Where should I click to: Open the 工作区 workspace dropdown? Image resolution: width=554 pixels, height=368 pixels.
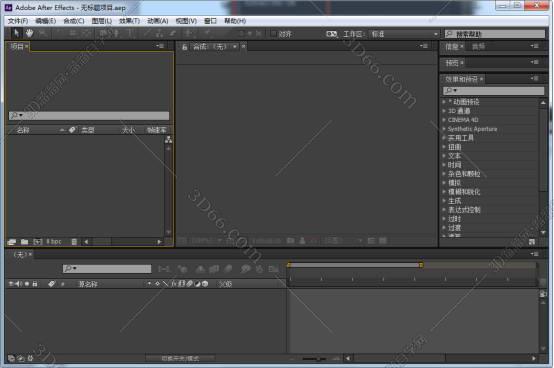(x=405, y=34)
